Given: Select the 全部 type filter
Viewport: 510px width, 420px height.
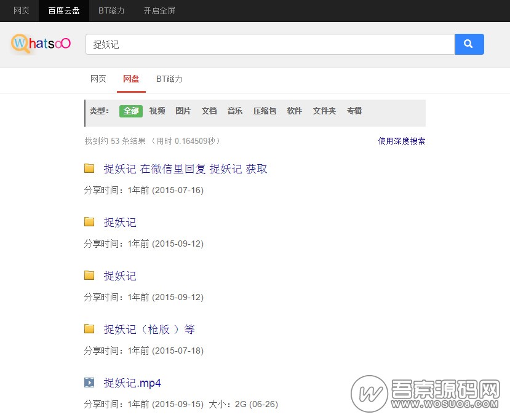Looking at the screenshot, I should 131,111.
